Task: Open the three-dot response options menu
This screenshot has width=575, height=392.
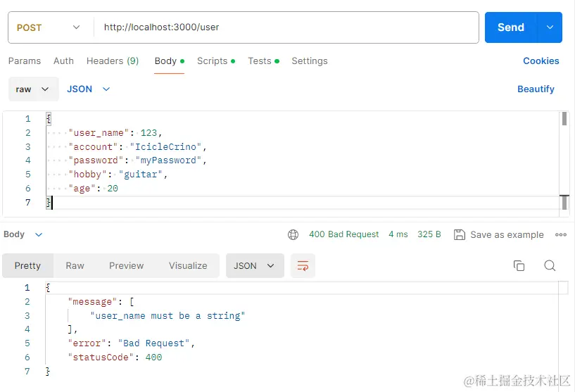Action: tap(561, 234)
